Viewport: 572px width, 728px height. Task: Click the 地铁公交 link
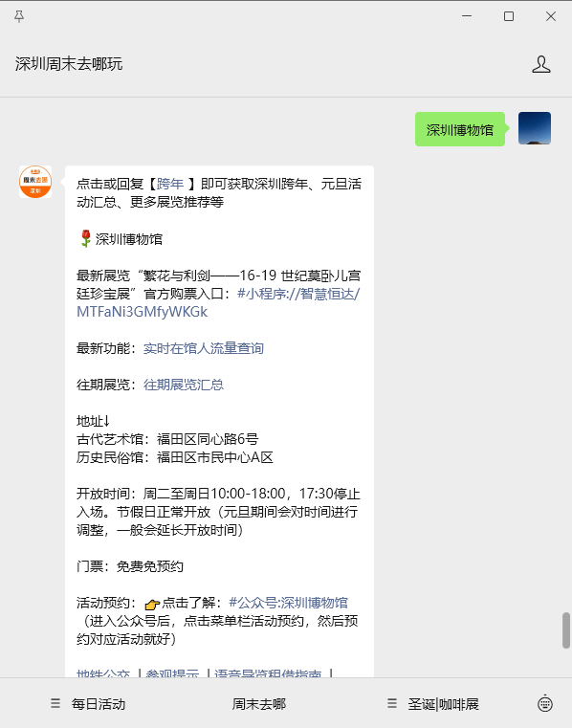tap(103, 673)
